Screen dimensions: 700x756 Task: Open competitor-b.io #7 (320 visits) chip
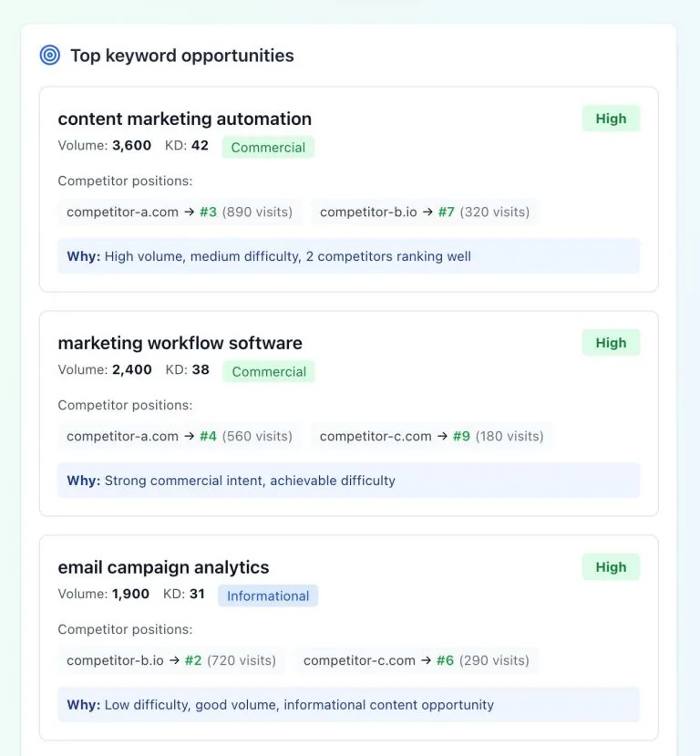(x=425, y=212)
